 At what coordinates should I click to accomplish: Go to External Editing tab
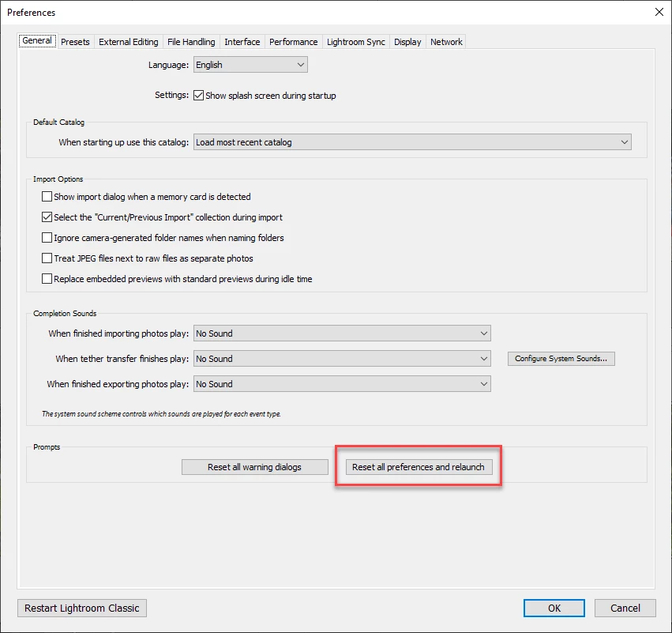click(x=129, y=42)
